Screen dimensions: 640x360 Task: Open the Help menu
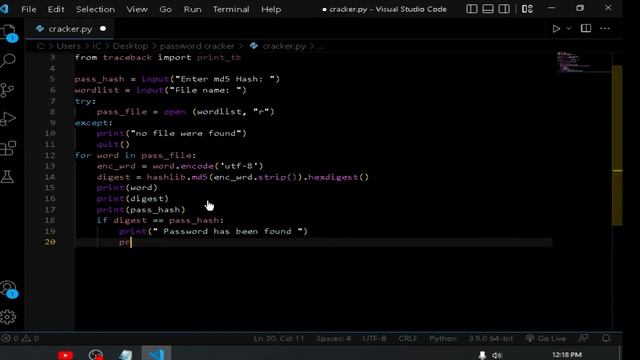pos(271,9)
